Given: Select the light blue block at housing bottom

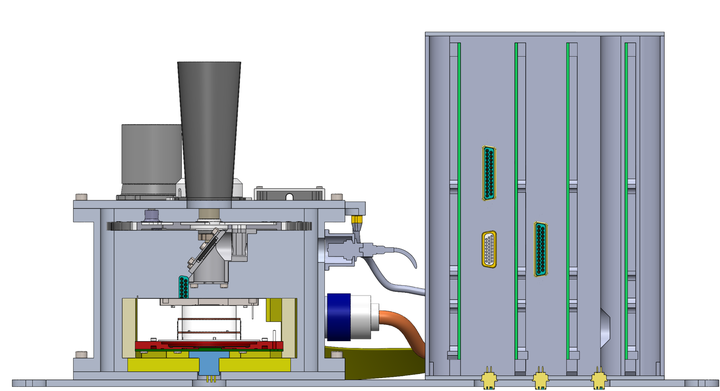Looking at the screenshot, I should (x=209, y=363).
